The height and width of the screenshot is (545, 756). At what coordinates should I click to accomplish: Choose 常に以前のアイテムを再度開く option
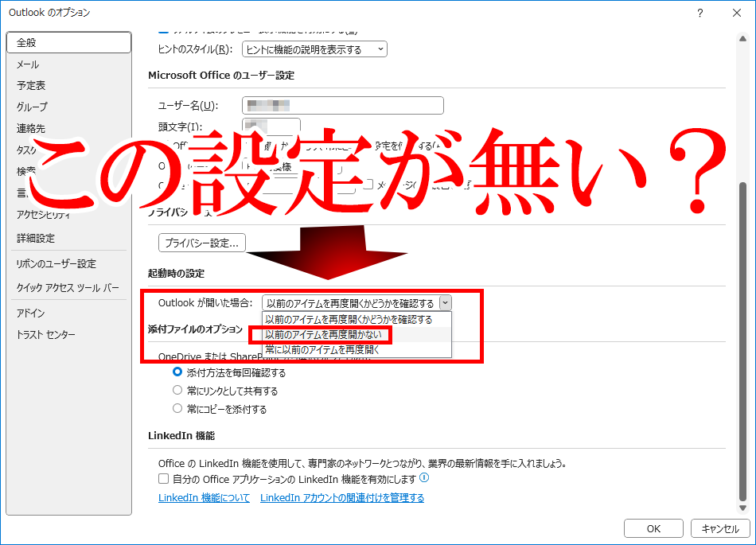pyautogui.click(x=357, y=350)
